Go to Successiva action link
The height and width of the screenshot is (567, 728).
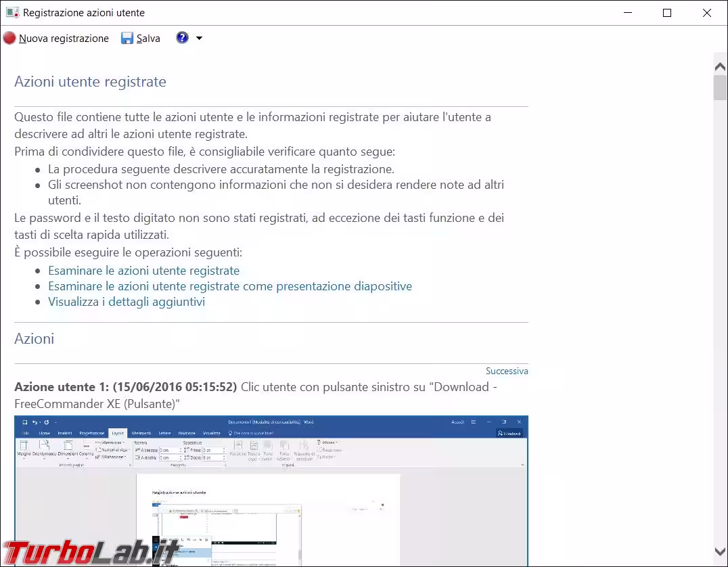tap(506, 371)
